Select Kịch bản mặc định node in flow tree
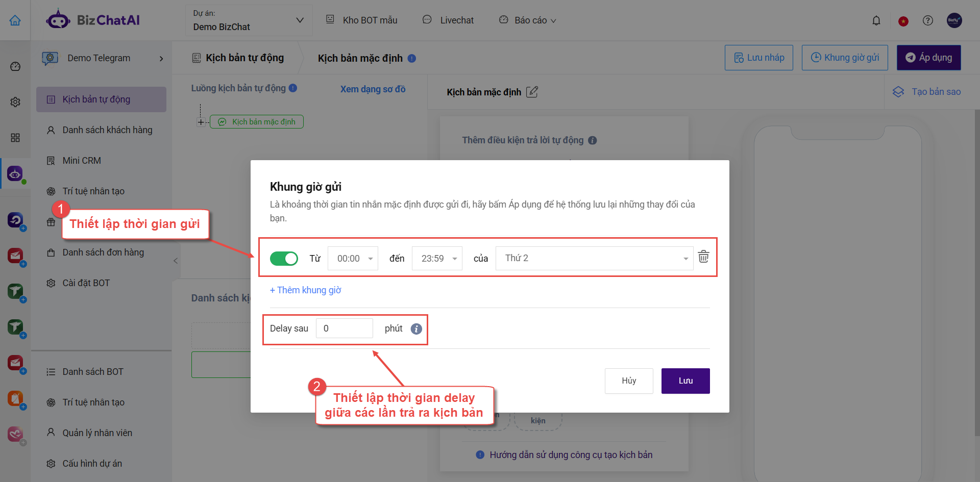980x482 pixels. (x=257, y=122)
